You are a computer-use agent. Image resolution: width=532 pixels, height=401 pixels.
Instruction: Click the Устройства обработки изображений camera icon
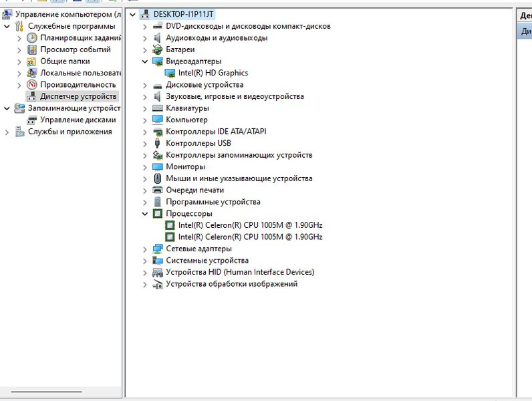tap(158, 284)
